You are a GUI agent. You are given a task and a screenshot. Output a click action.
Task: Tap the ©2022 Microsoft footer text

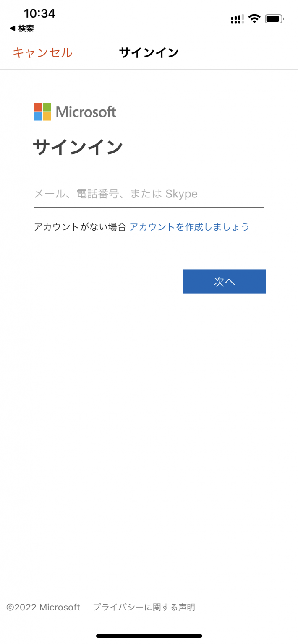pyautogui.click(x=43, y=607)
